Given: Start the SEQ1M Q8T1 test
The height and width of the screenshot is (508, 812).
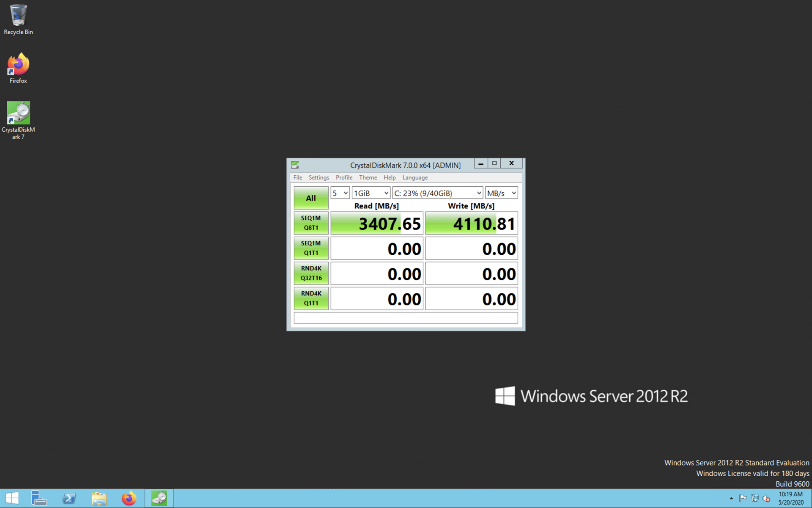Looking at the screenshot, I should point(311,223).
